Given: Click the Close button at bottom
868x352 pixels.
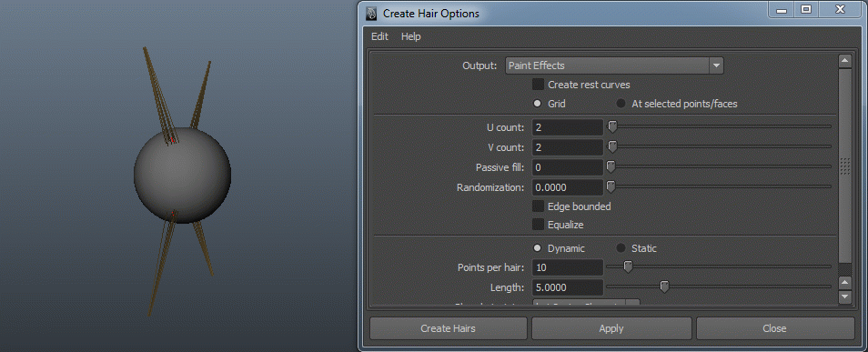Looking at the screenshot, I should pyautogui.click(x=774, y=328).
